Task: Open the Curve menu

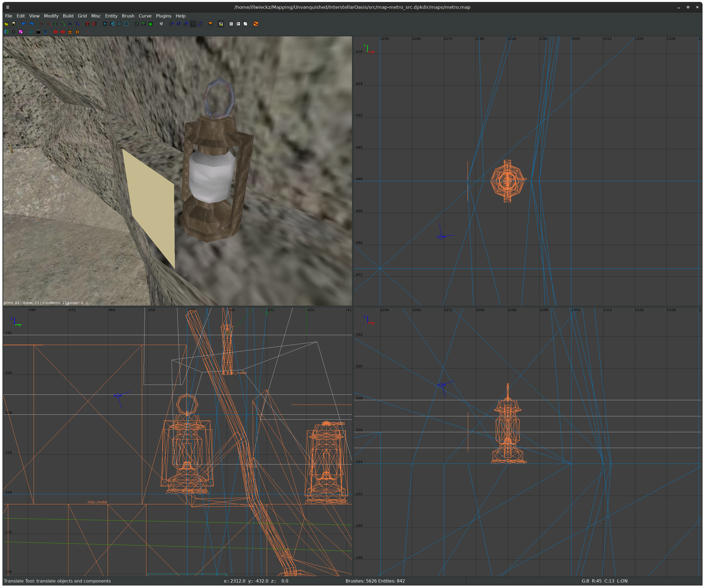Action: (x=145, y=16)
